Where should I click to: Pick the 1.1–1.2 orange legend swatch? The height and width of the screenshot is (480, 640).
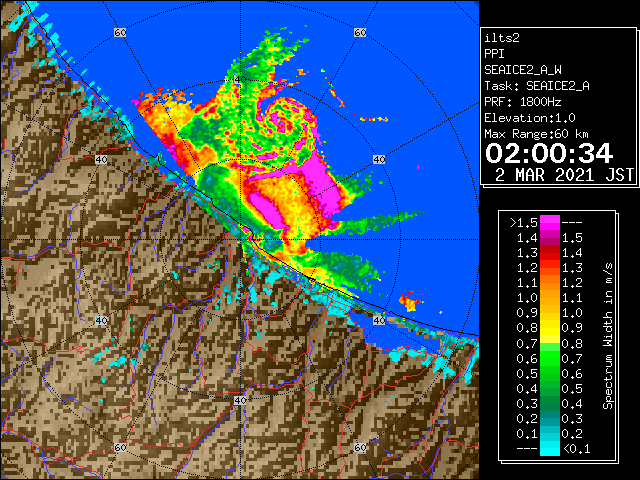tap(549, 283)
